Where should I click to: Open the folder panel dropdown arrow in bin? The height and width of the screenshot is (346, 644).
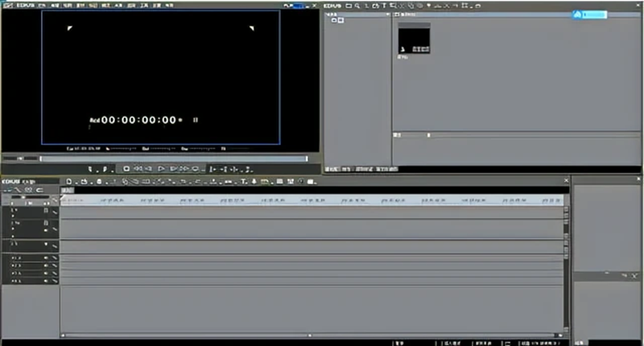387,14
